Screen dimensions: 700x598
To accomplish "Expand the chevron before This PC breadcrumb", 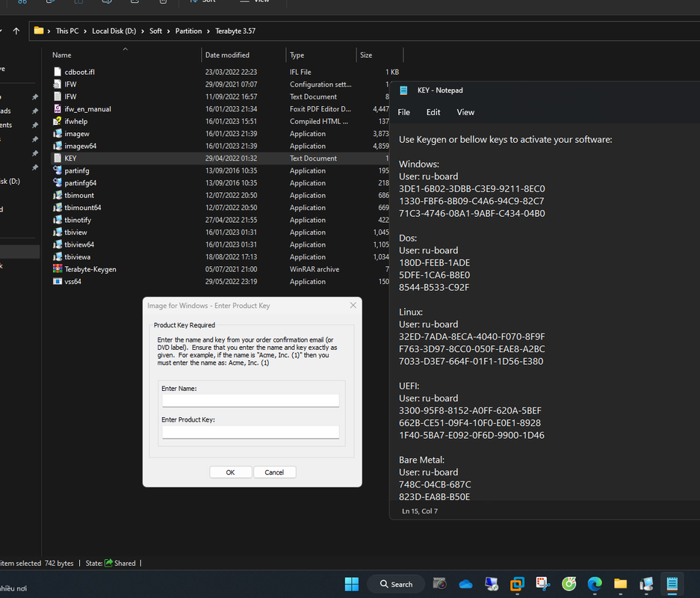I will [x=49, y=31].
